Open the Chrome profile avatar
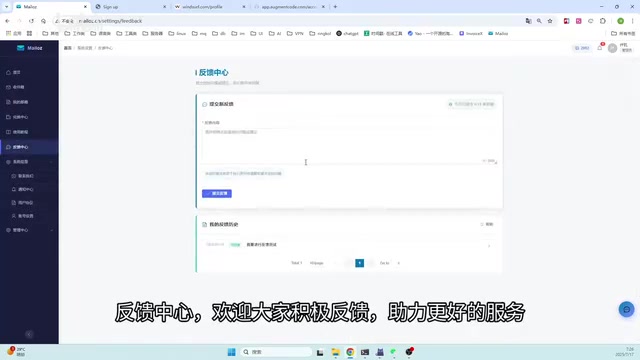Screen dimensions: 640x360 tap(620, 21)
